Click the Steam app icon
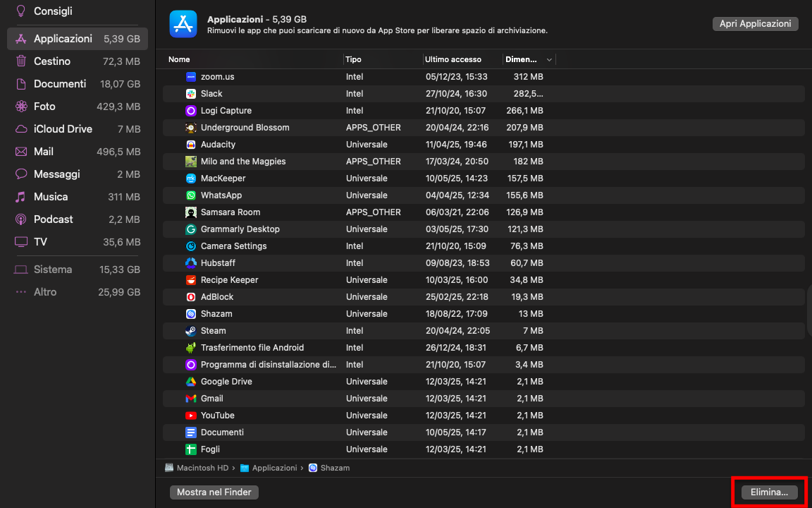This screenshot has width=812, height=508. pos(190,330)
